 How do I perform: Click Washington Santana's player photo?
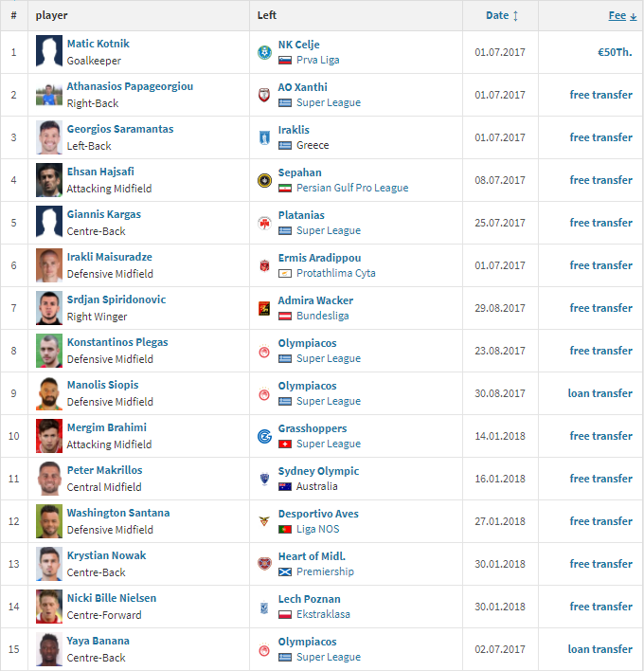point(49,521)
